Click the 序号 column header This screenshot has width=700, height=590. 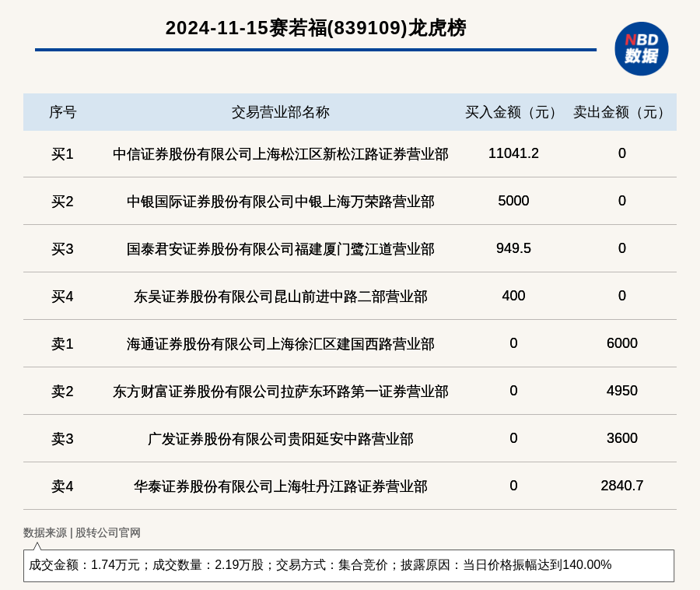point(62,112)
